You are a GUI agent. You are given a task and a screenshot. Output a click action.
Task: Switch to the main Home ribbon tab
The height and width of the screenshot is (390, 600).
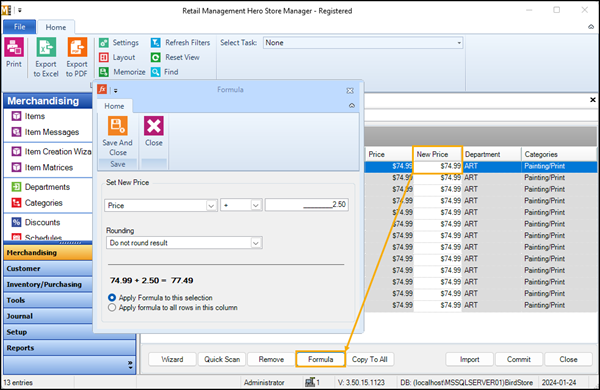point(56,27)
